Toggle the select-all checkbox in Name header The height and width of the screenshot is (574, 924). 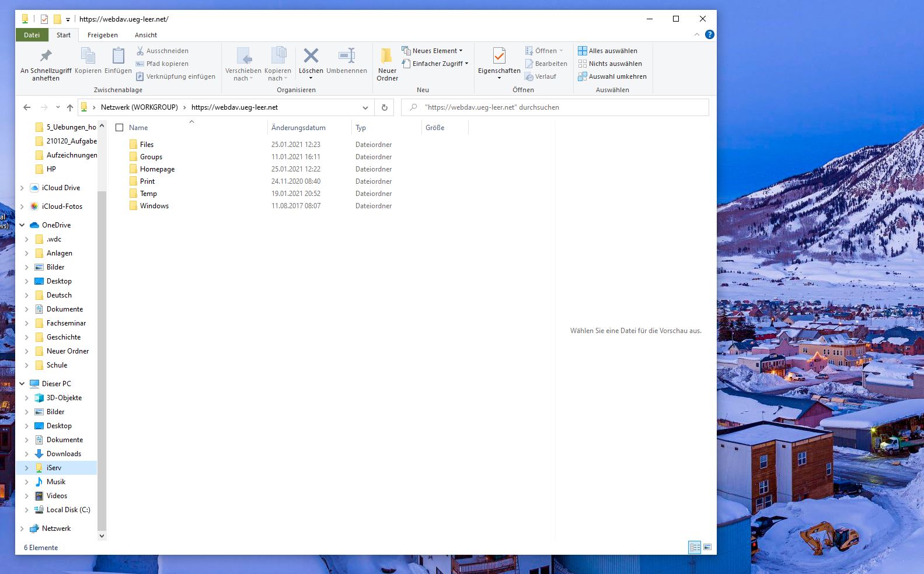(120, 128)
